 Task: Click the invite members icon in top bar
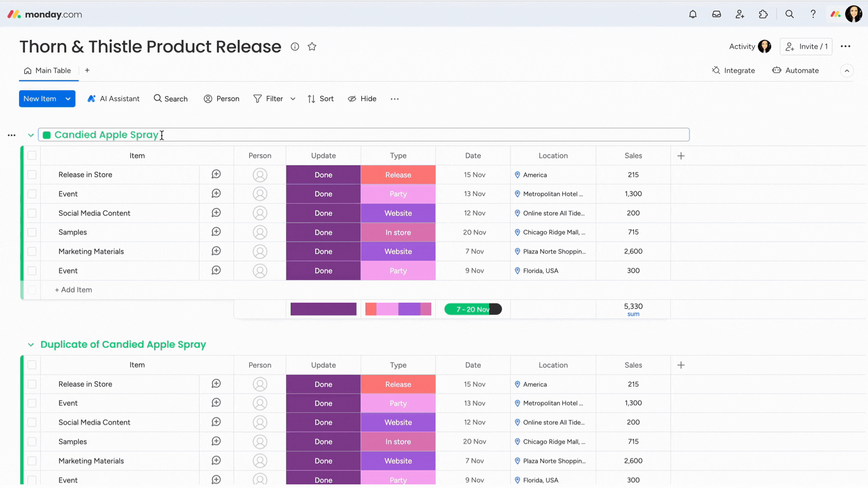point(740,14)
